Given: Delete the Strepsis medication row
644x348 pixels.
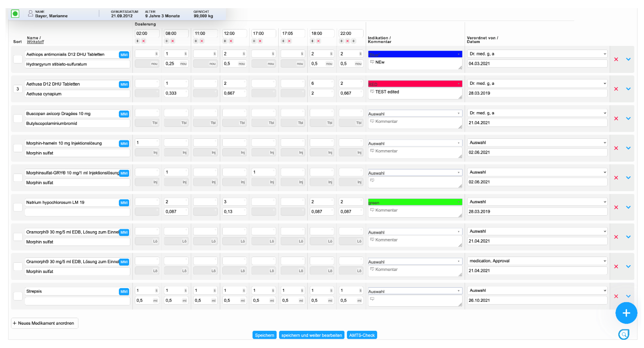Looking at the screenshot, I should click(616, 296).
